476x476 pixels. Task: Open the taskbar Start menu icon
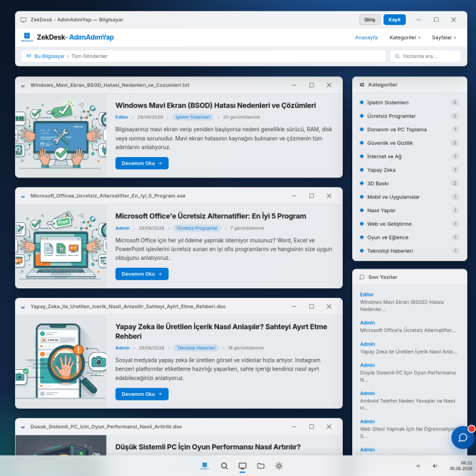tap(205, 466)
